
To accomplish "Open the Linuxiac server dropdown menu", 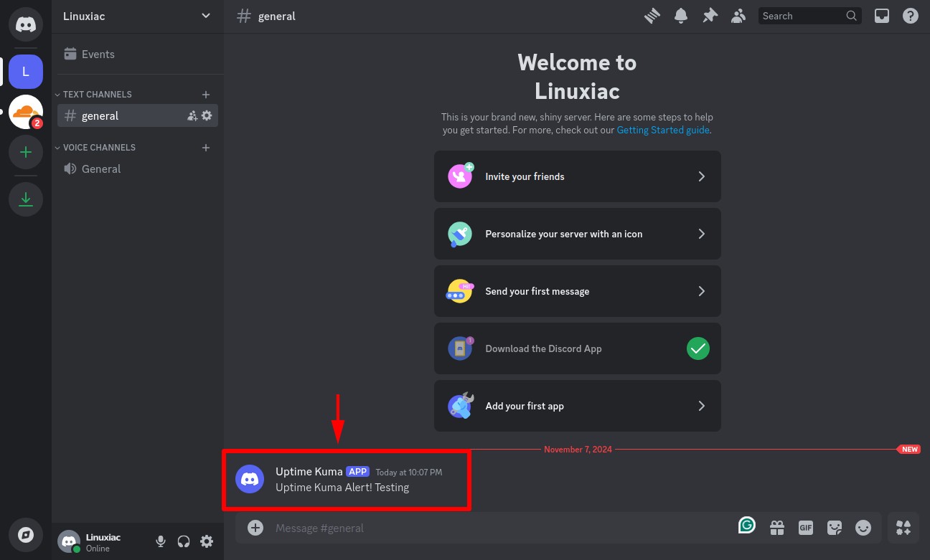I will 137,16.
